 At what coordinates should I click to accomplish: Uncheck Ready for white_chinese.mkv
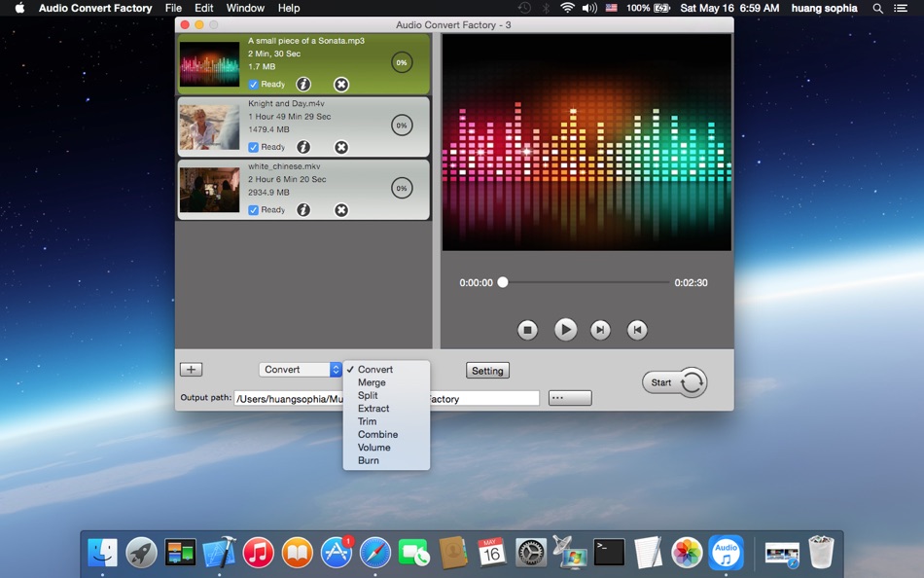click(254, 210)
